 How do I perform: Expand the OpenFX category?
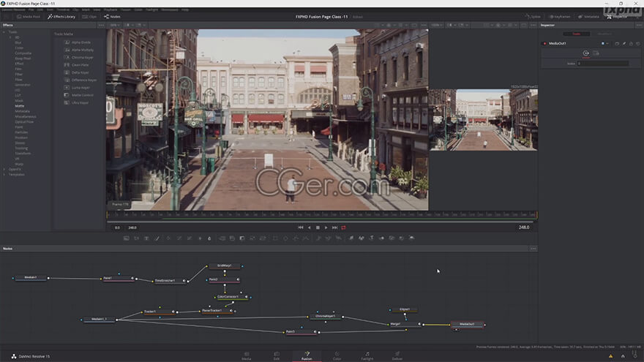click(x=4, y=169)
